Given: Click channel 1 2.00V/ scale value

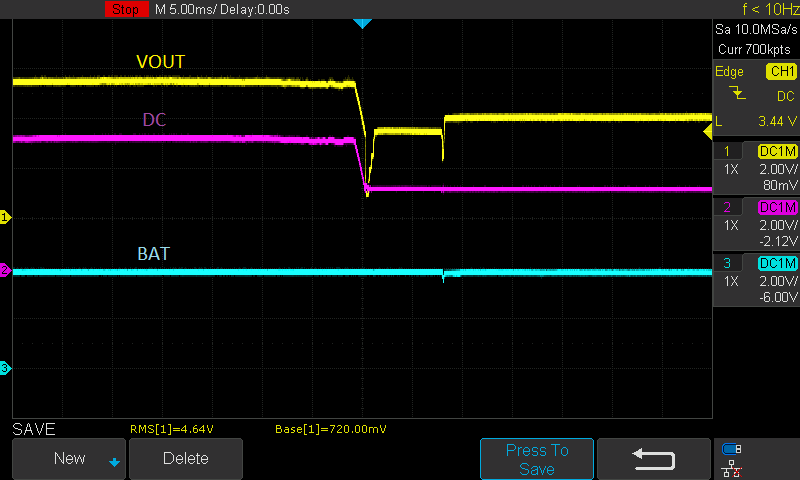Looking at the screenshot, I should point(778,169).
